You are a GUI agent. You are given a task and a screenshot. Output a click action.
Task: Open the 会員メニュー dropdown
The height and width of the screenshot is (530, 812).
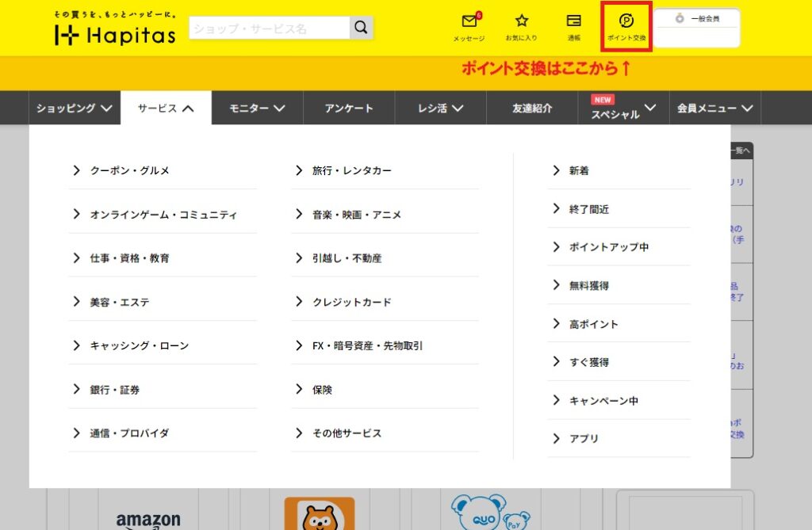[714, 109]
